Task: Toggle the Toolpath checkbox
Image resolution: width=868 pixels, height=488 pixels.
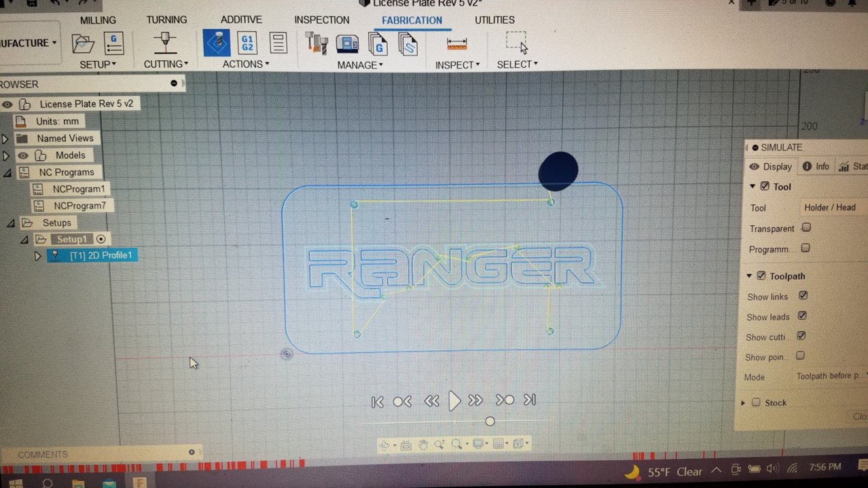Action: [761, 276]
